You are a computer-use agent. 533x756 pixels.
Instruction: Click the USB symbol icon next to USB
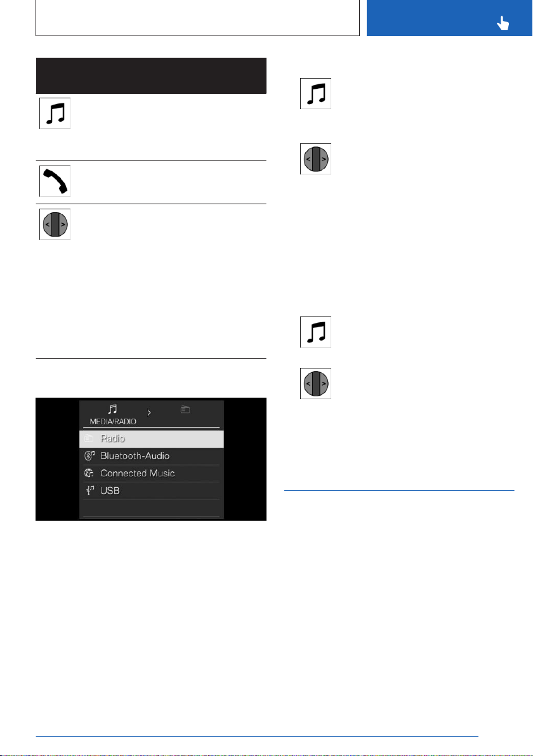pyautogui.click(x=89, y=490)
